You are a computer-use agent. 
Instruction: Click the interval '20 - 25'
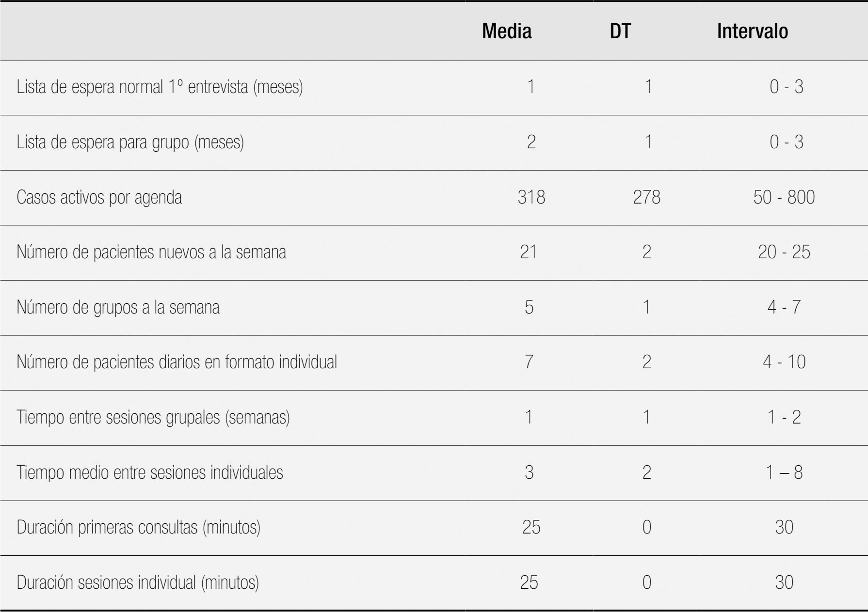point(784,252)
